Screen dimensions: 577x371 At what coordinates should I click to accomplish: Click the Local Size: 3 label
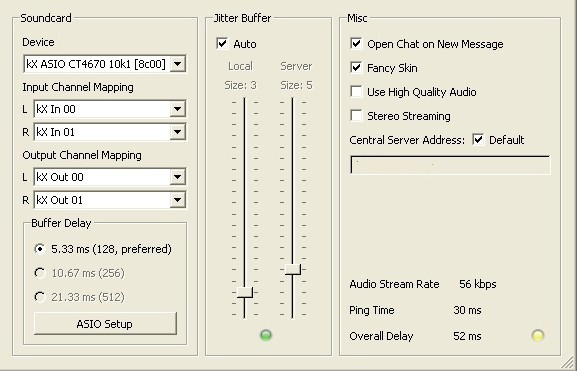241,85
